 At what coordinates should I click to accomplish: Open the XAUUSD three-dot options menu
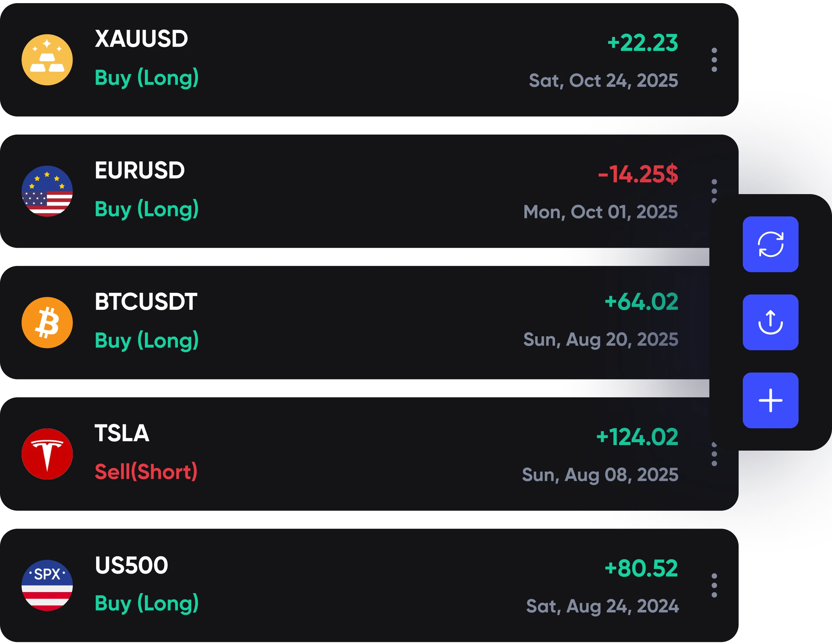(x=714, y=60)
